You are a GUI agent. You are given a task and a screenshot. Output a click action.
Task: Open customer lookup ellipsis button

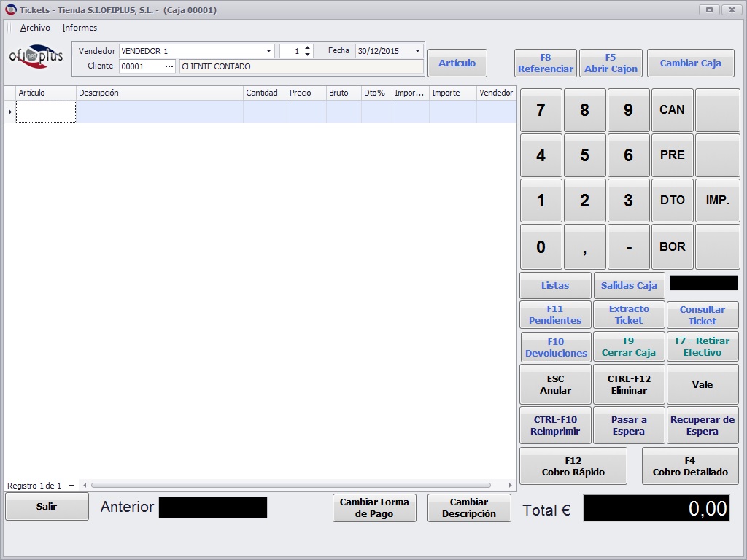[x=169, y=66]
